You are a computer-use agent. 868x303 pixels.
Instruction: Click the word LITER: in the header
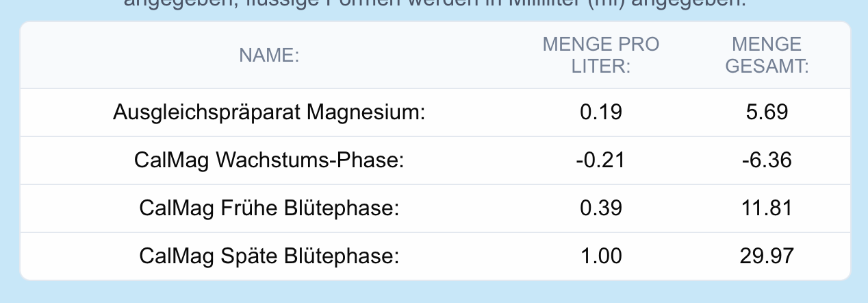click(600, 66)
